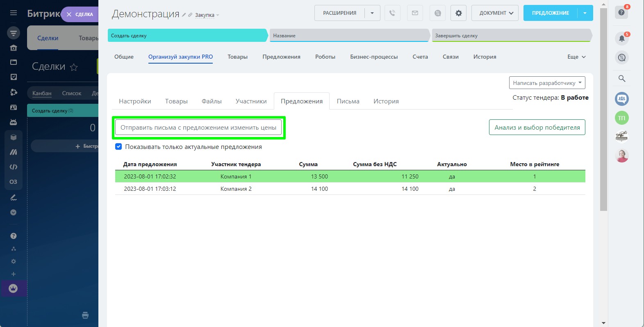This screenshot has width=644, height=327.
Task: Click the star icon beside Сделки
Action: pyautogui.click(x=74, y=67)
